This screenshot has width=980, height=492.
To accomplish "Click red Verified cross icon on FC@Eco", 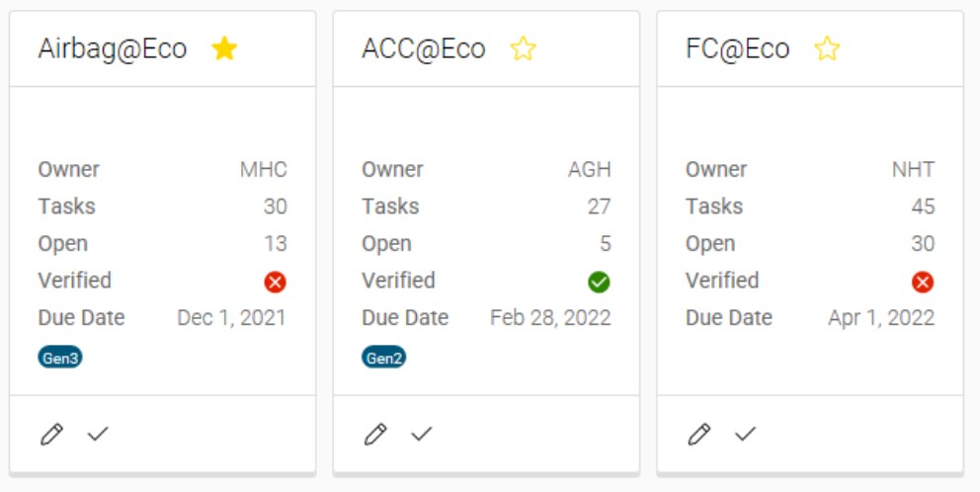I will [x=923, y=282].
